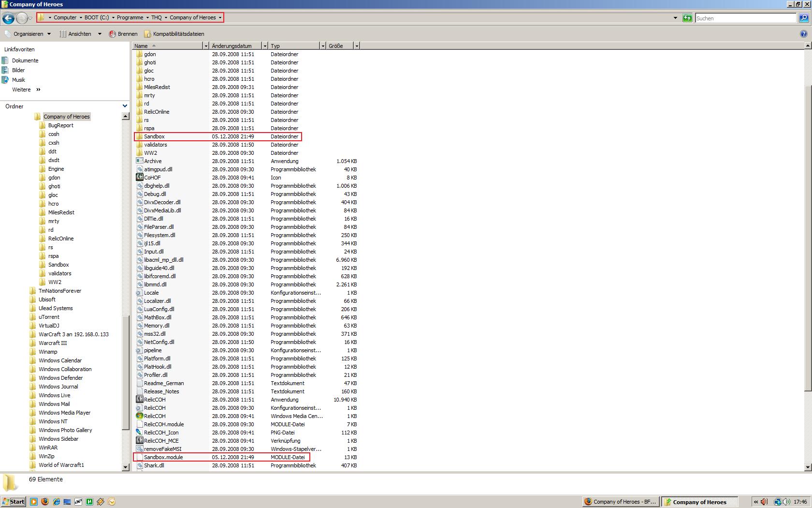Open Bilder favorite link
The image size is (812, 508).
click(18, 70)
